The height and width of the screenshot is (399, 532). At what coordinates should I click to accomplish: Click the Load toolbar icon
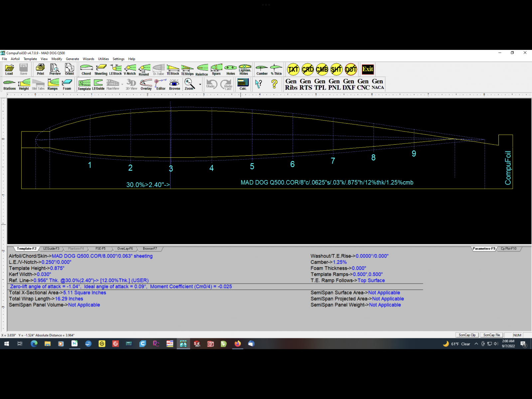tap(9, 70)
